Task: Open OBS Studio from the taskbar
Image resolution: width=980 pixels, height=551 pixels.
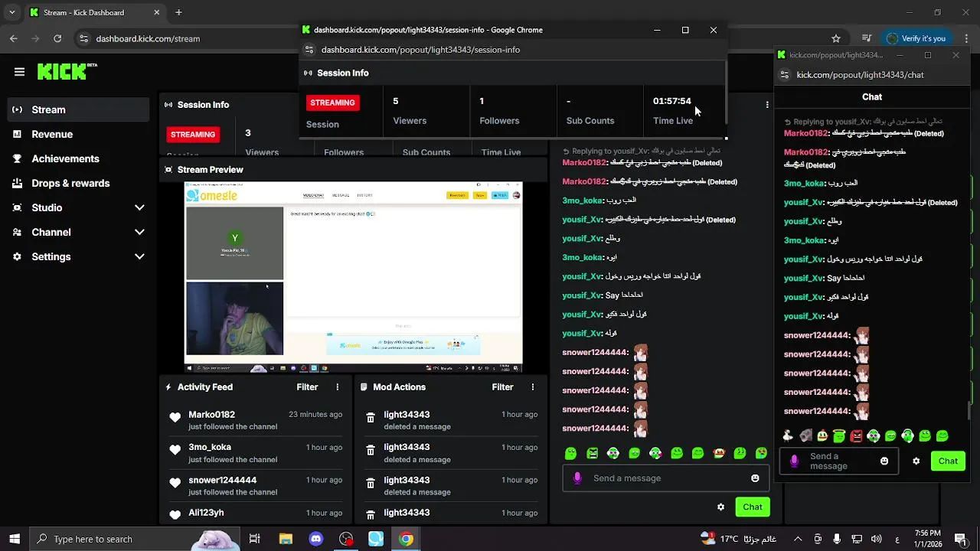Action: click(346, 539)
